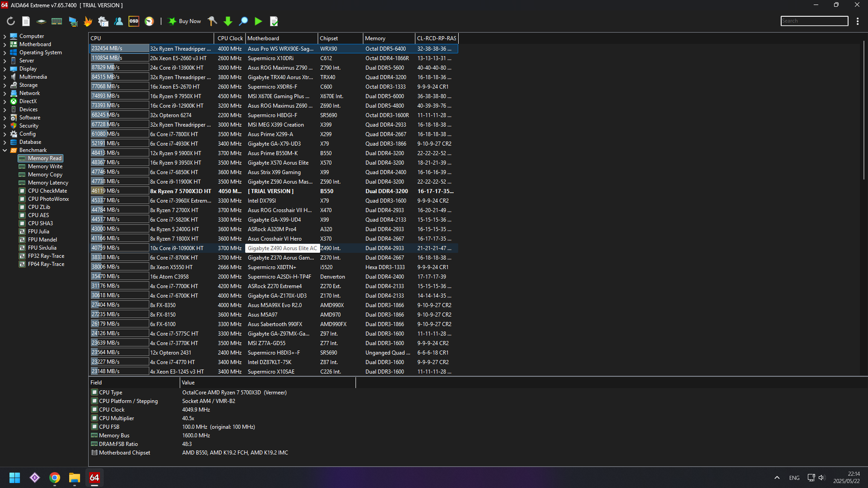Expand the Display tree node

click(x=5, y=69)
